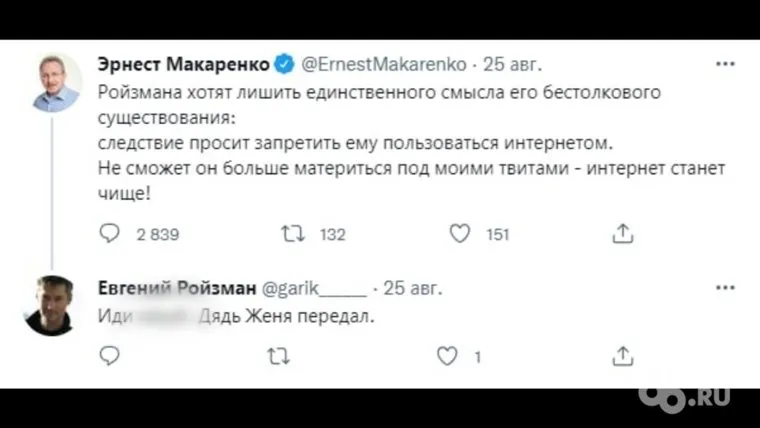
Task: Like Ernest Makarenko's tweet
Action: coord(459,234)
